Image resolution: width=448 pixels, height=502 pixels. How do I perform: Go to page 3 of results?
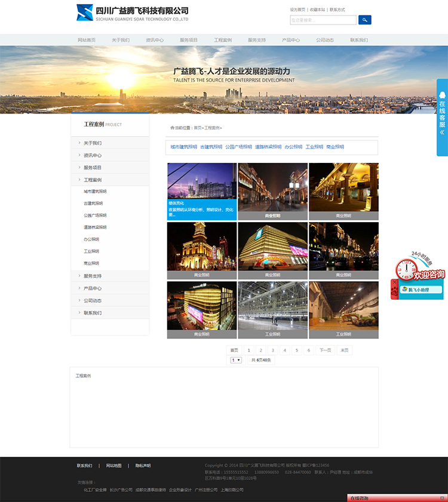tap(272, 350)
